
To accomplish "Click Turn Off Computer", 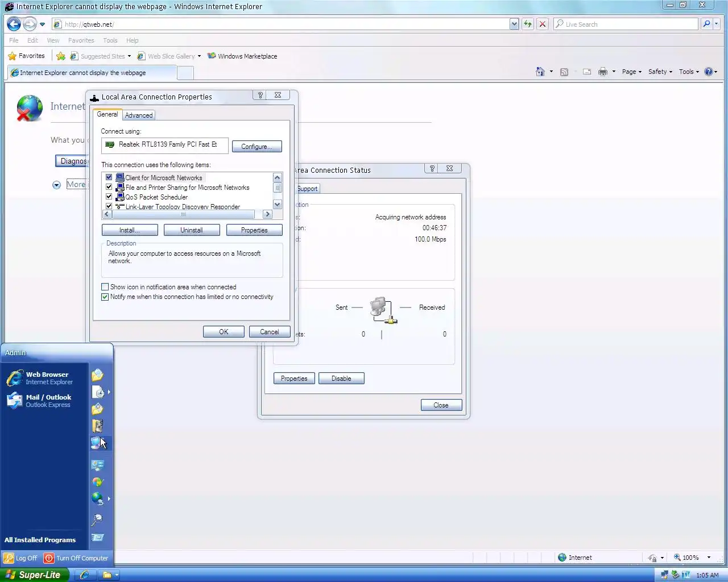I will click(x=76, y=558).
